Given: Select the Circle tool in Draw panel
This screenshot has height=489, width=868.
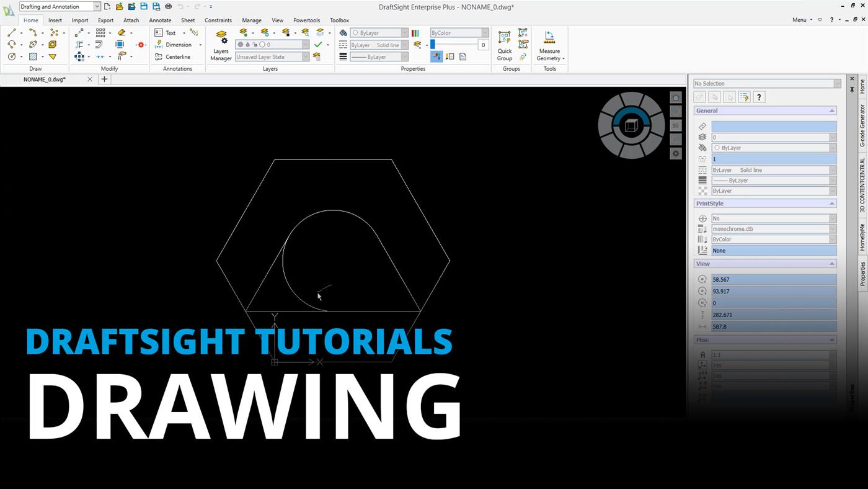Looking at the screenshot, I should 12,56.
